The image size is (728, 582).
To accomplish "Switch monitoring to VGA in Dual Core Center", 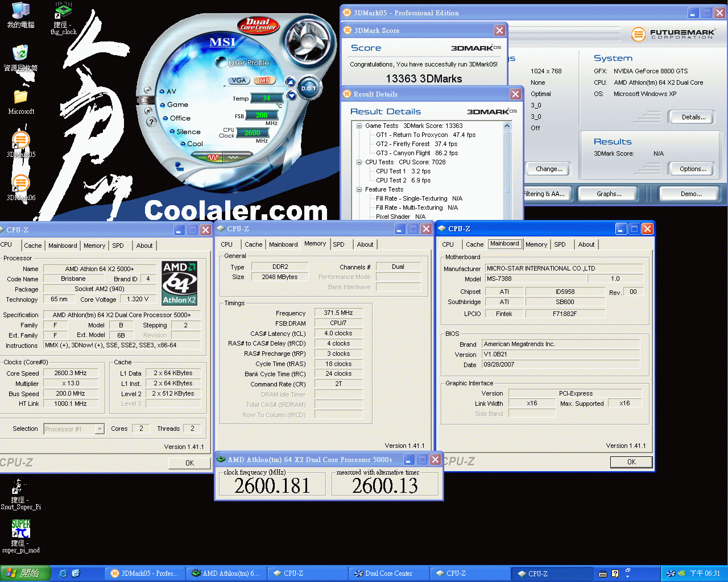I will tap(239, 80).
